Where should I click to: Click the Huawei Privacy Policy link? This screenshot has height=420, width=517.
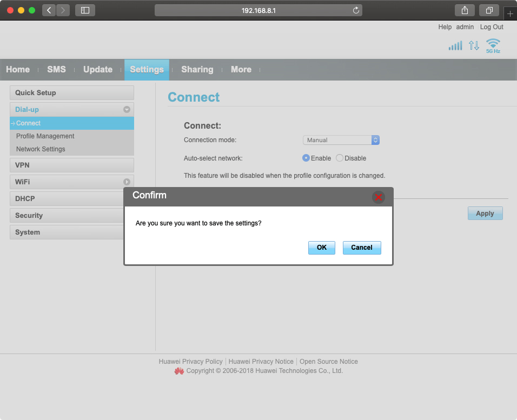(x=190, y=362)
